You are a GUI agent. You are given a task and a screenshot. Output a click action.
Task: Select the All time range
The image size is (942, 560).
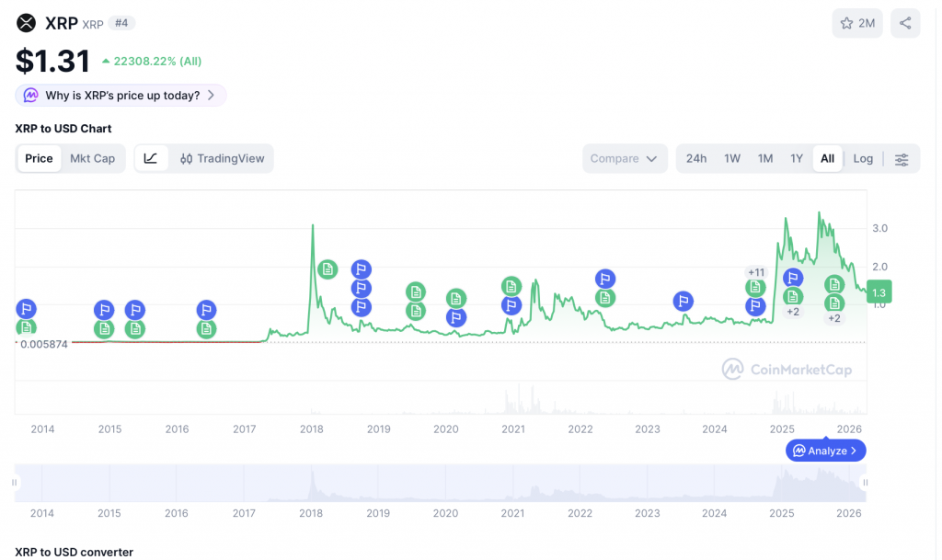click(x=827, y=158)
